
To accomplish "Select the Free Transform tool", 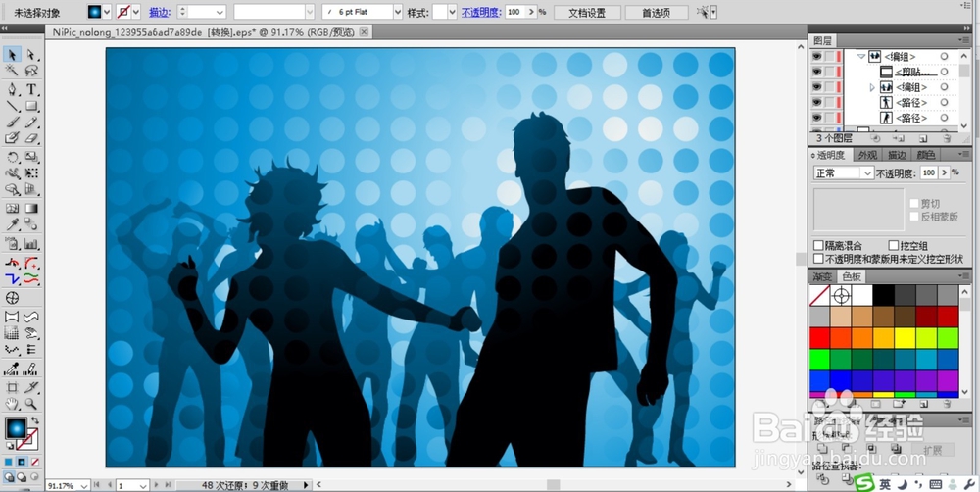I will coord(31,173).
